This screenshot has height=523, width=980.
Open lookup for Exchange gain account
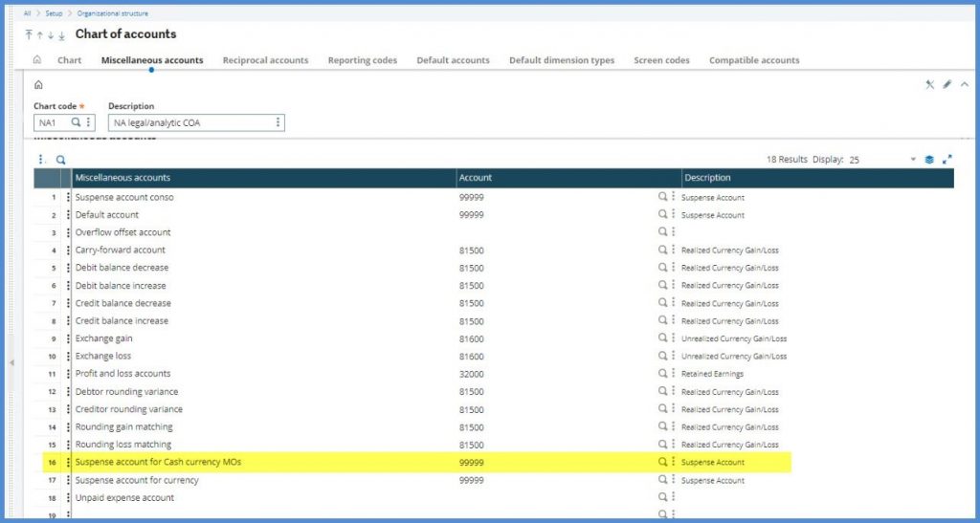661,338
